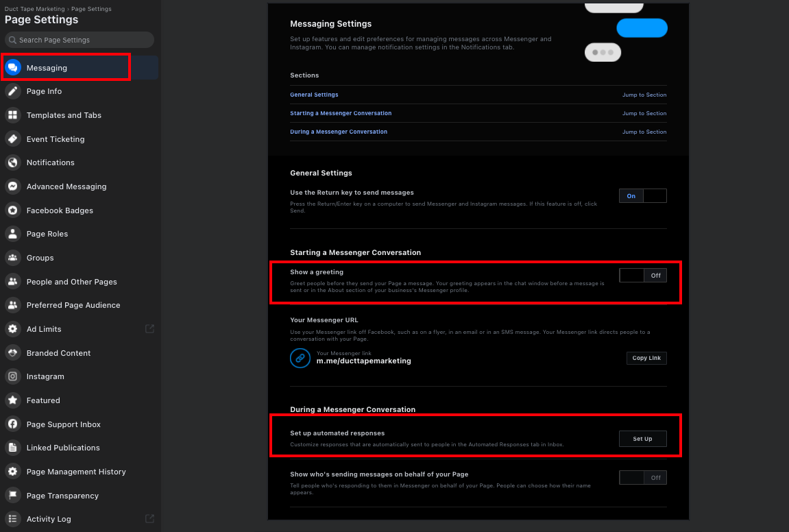This screenshot has height=532, width=789.
Task: Click Set Up for automated responses
Action: coord(642,439)
